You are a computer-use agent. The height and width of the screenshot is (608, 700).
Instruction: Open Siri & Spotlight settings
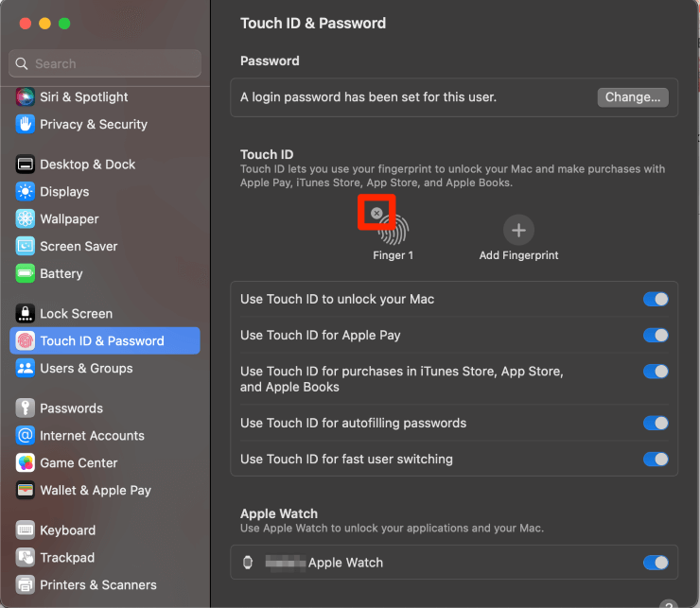click(83, 96)
